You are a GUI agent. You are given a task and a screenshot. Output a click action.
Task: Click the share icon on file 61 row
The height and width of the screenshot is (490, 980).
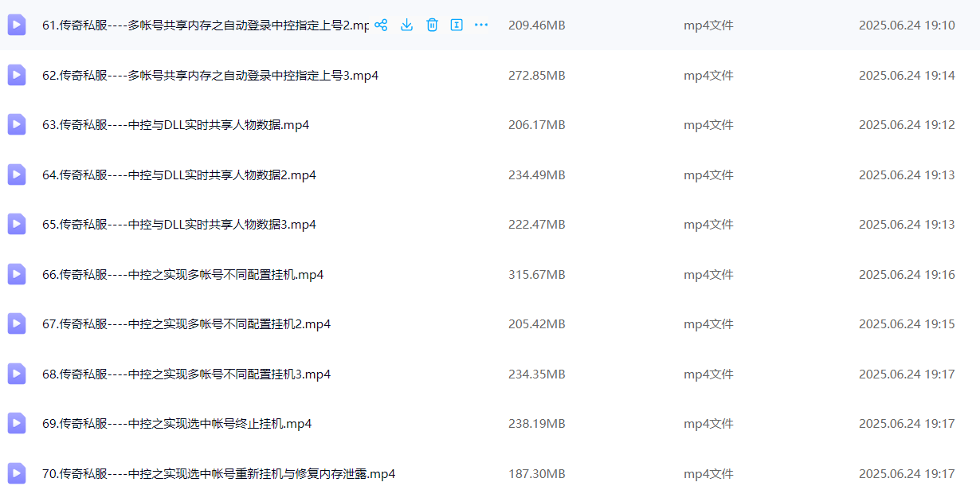[x=381, y=25]
